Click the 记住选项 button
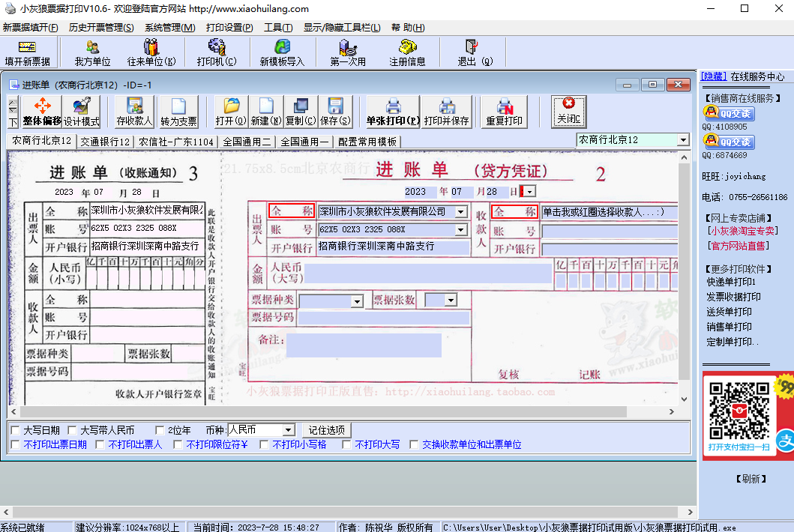Image resolution: width=794 pixels, height=532 pixels. 327,430
